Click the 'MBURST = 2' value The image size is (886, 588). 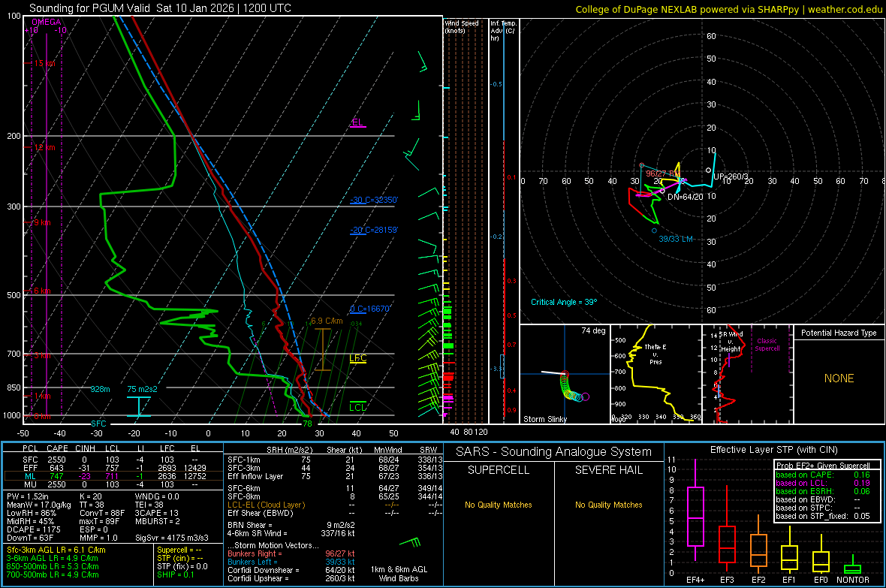click(157, 521)
